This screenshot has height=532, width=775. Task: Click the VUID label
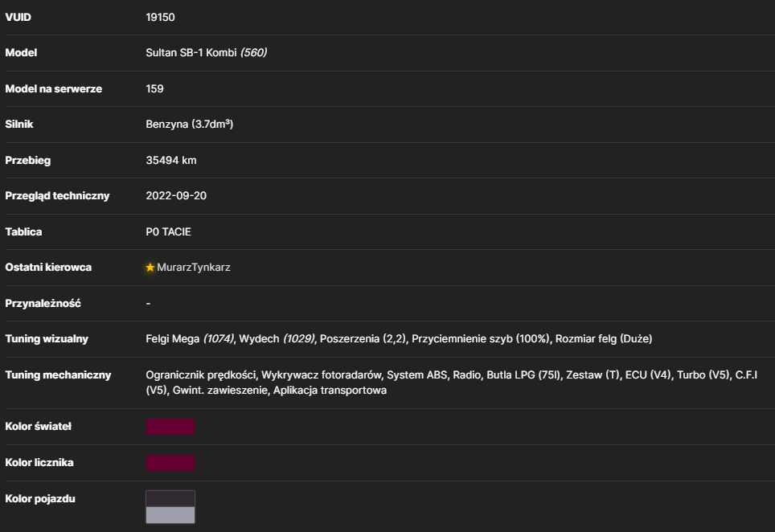pos(18,18)
